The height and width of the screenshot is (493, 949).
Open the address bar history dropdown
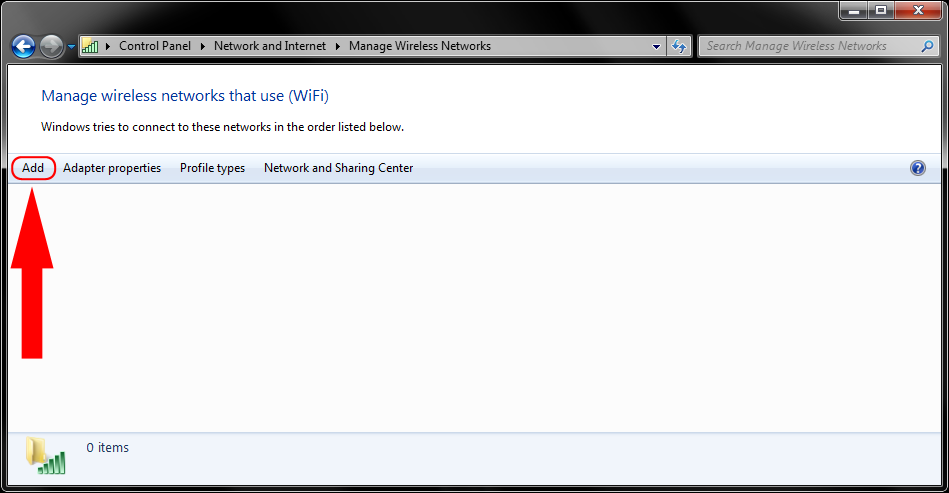(x=656, y=47)
